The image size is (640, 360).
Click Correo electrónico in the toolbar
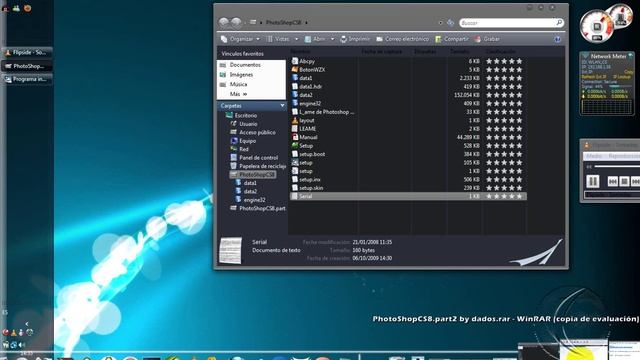point(402,39)
